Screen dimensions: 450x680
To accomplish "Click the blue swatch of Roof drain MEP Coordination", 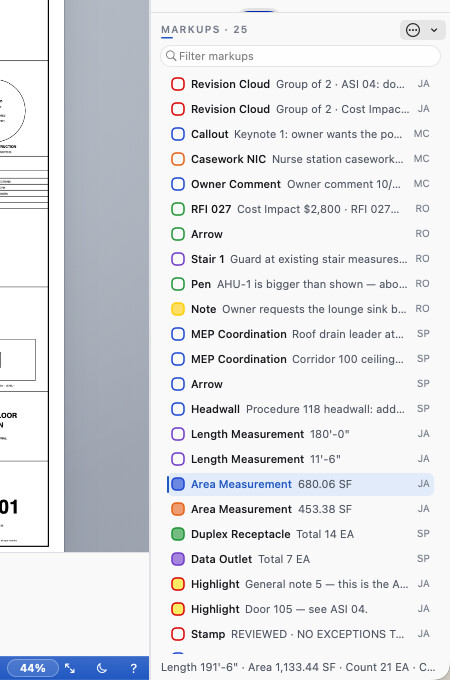I will pyautogui.click(x=178, y=334).
